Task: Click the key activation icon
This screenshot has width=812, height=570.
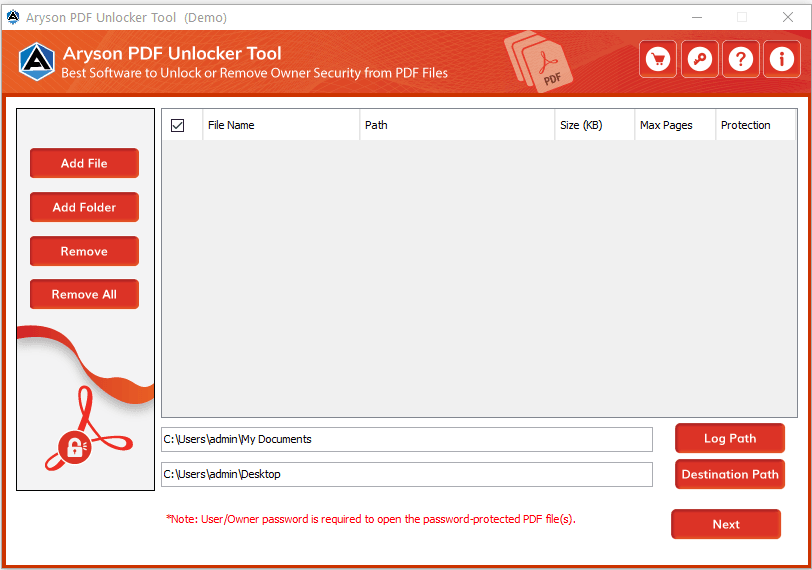Action: coord(700,59)
